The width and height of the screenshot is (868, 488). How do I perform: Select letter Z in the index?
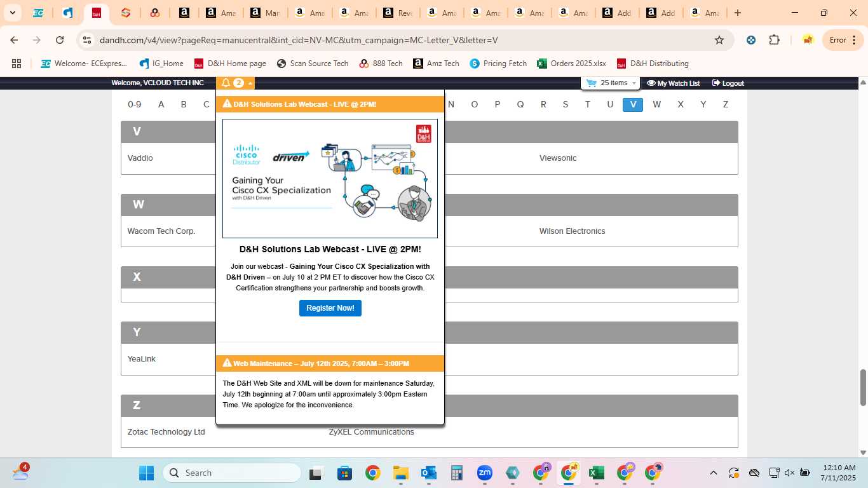tap(725, 104)
